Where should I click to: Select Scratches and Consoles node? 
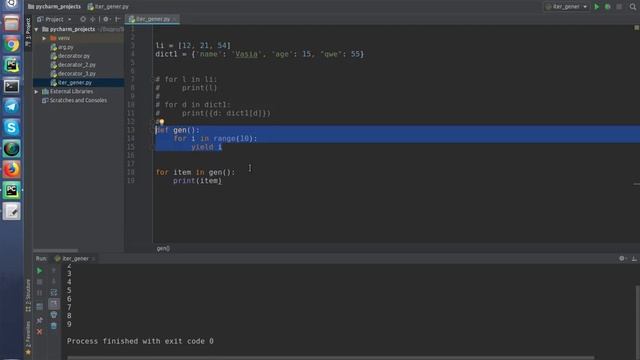point(74,100)
